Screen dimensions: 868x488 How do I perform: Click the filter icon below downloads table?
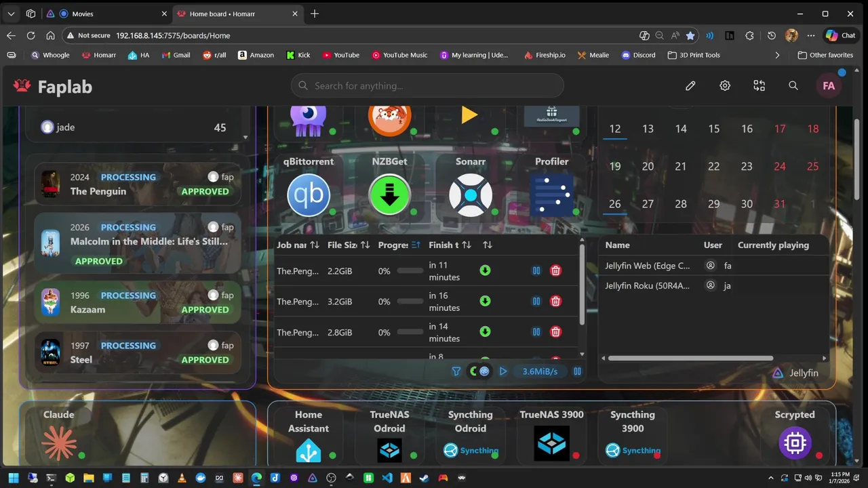point(456,371)
